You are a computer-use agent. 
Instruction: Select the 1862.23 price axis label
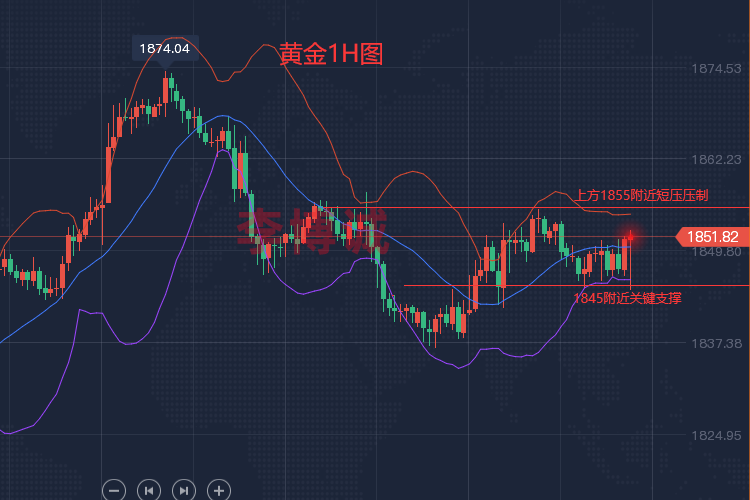pos(715,159)
